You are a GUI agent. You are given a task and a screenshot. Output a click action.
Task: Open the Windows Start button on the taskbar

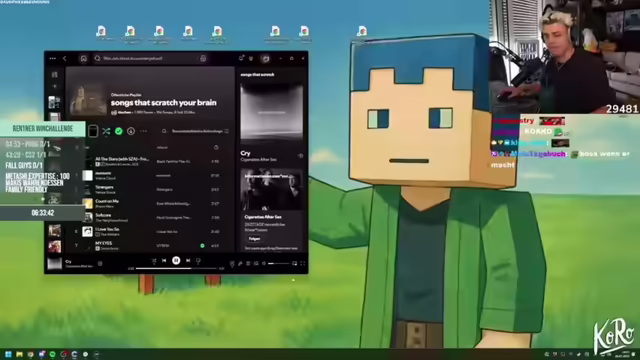[x=8, y=354]
